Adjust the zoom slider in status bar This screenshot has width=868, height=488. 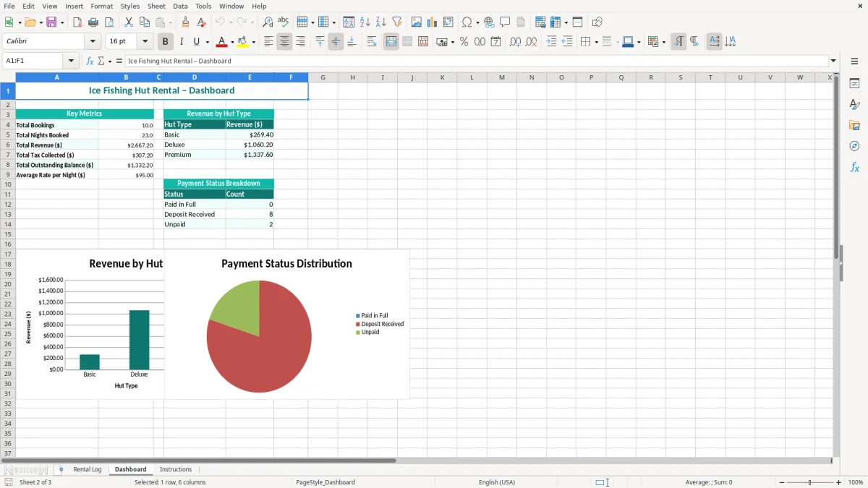[810, 482]
